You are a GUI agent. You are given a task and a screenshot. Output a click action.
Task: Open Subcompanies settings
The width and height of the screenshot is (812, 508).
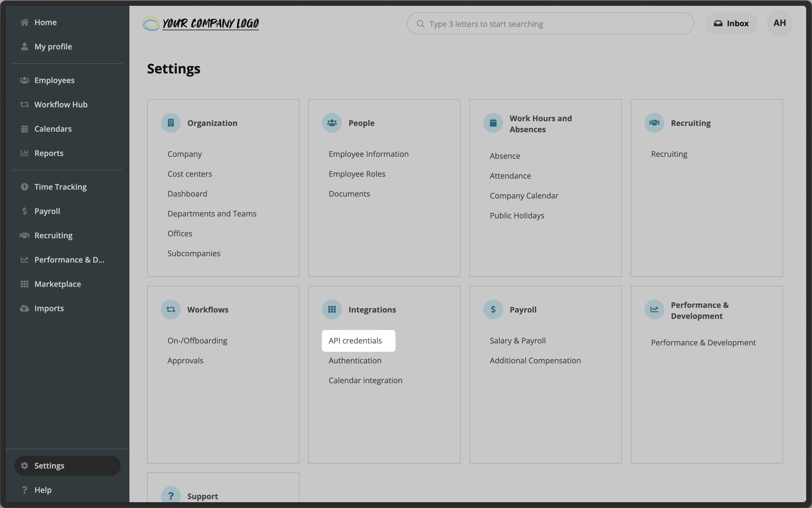pyautogui.click(x=194, y=253)
